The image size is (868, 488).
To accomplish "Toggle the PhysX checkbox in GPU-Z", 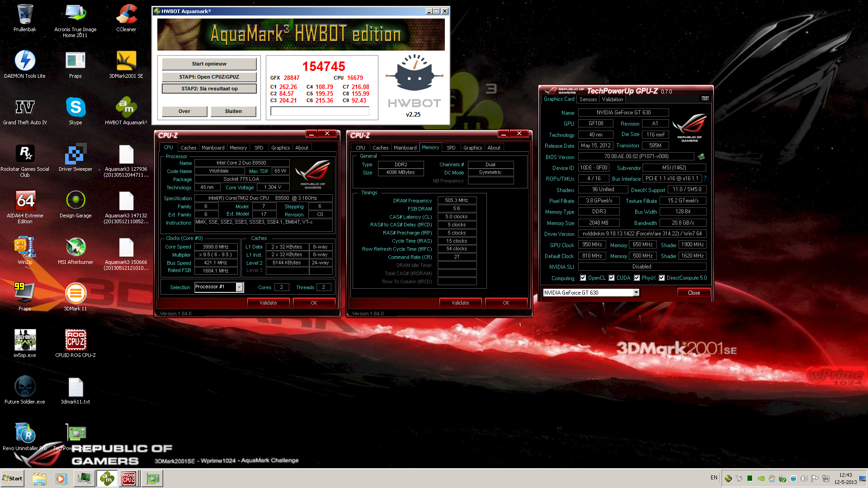I will (637, 278).
